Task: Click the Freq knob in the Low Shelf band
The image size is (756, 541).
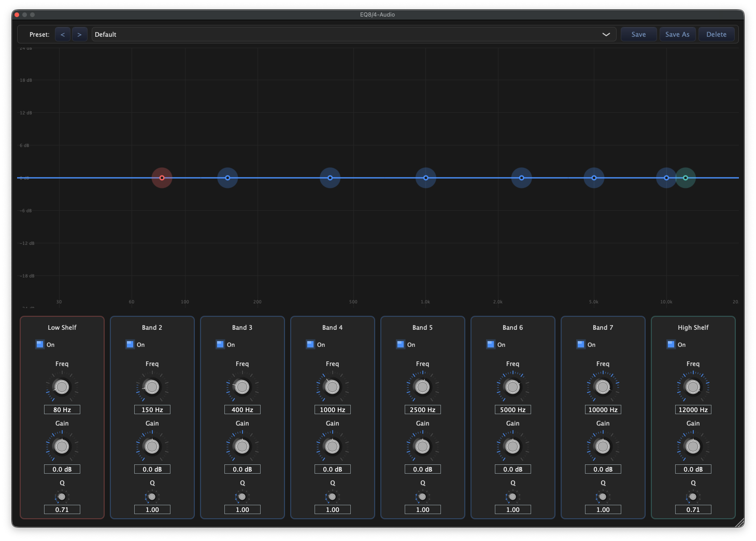Action: point(62,387)
